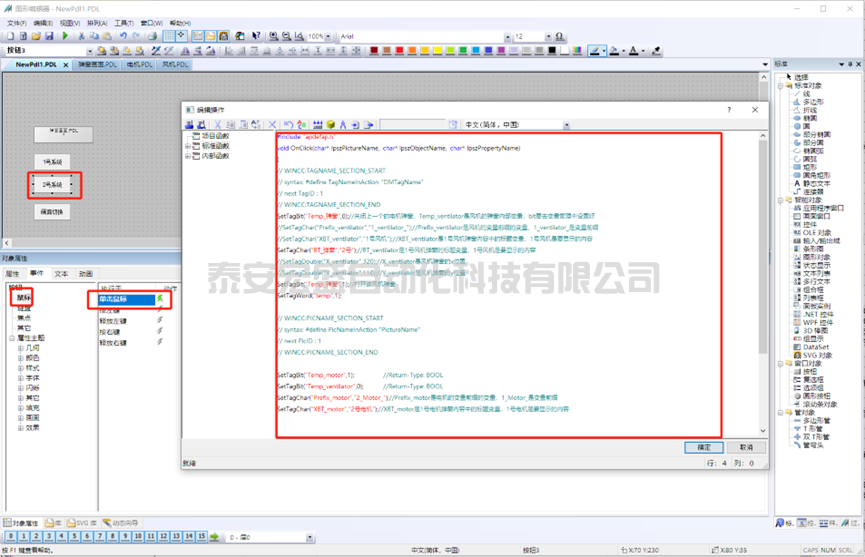
Task: Expand the 标准函数 tree node
Action: pyautogui.click(x=189, y=145)
